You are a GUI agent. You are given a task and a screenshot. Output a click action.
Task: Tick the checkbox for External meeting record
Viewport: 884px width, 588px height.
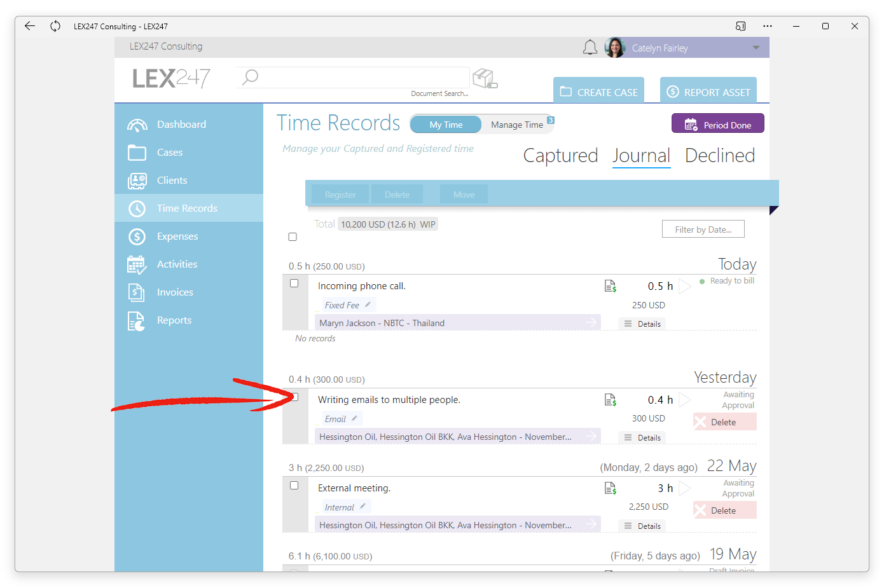click(294, 486)
